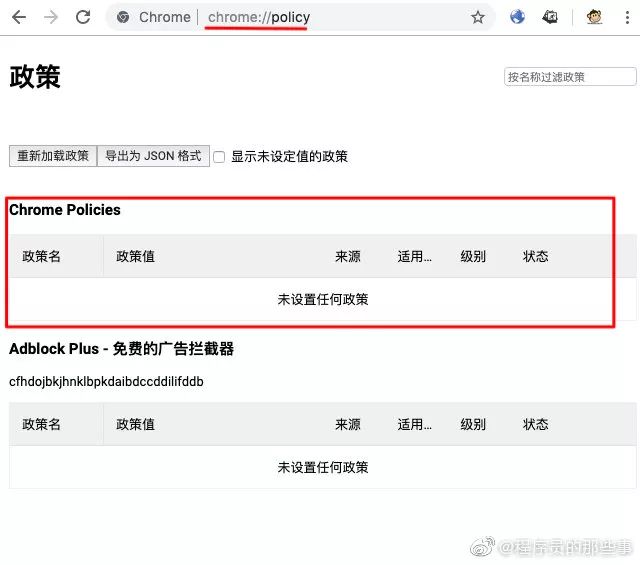Click 政策名 header in Adblock Plus table
Viewport: 640px width, 565px height.
tap(42, 424)
